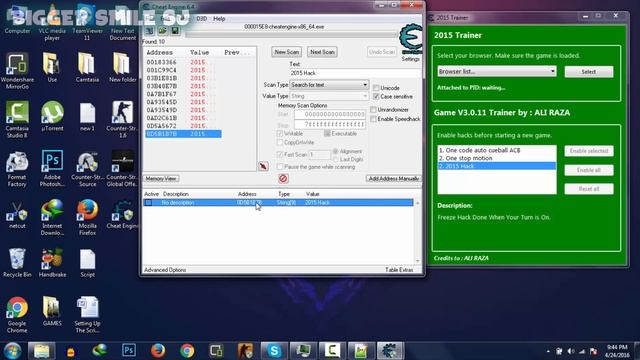
Task: Click Enable all in the trainer
Action: click(589, 170)
